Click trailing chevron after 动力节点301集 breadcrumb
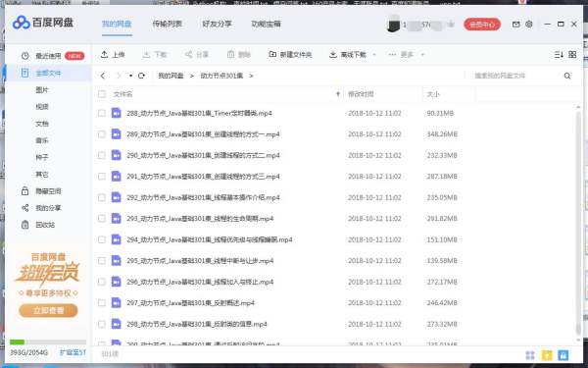The image size is (588, 368). [x=251, y=76]
